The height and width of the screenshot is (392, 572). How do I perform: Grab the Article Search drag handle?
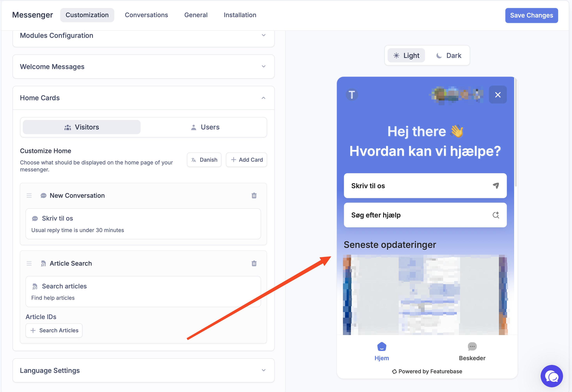pos(29,263)
